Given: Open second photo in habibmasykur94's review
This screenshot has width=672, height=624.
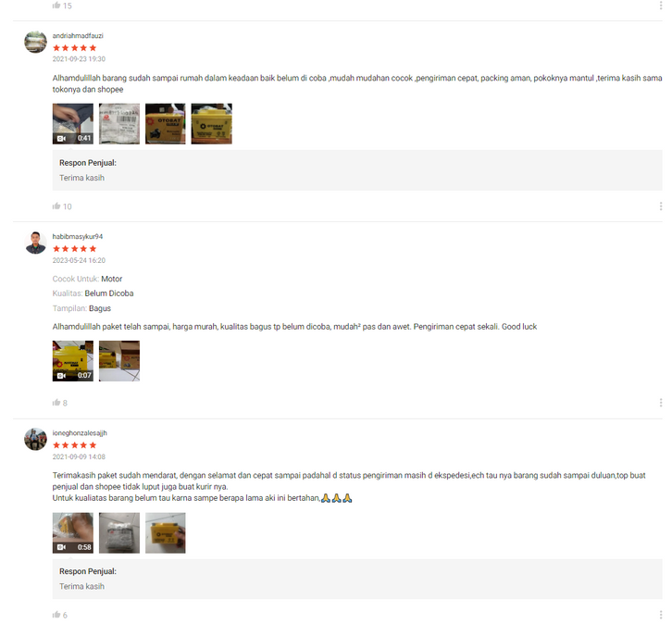Looking at the screenshot, I should (119, 361).
